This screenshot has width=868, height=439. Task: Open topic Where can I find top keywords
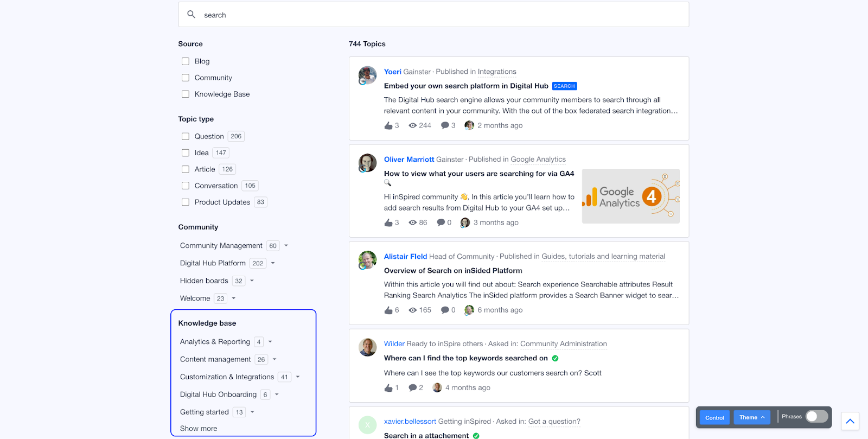click(466, 358)
